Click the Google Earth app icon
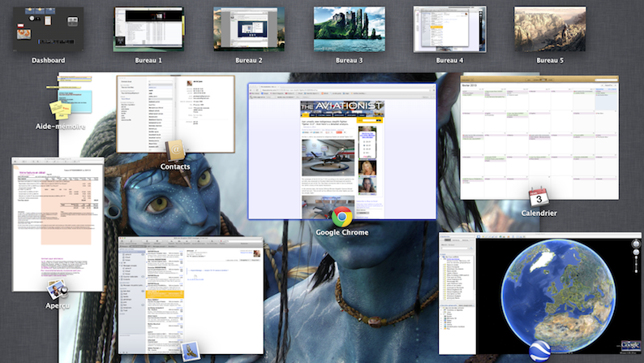Image resolution: width=644 pixels, height=363 pixels. 539,352
